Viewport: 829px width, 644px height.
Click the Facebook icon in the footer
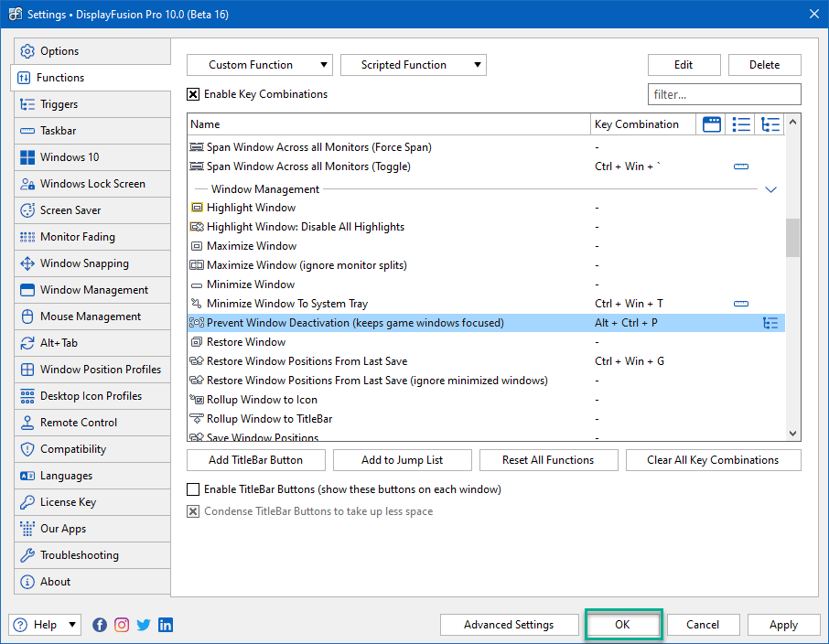100,625
